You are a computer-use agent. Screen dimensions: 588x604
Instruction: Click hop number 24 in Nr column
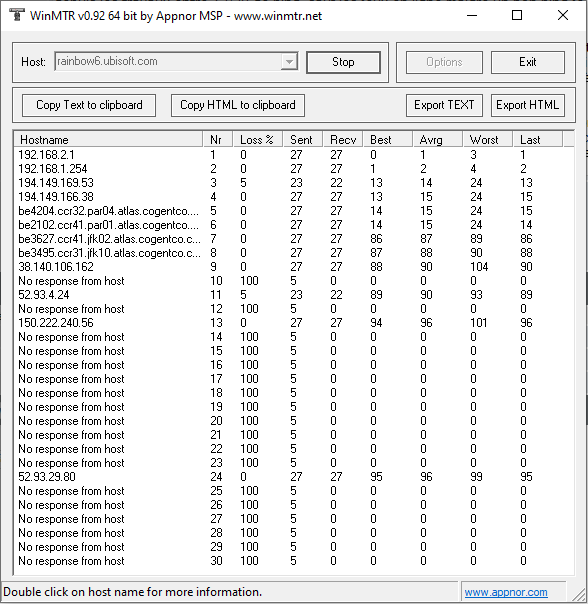216,477
